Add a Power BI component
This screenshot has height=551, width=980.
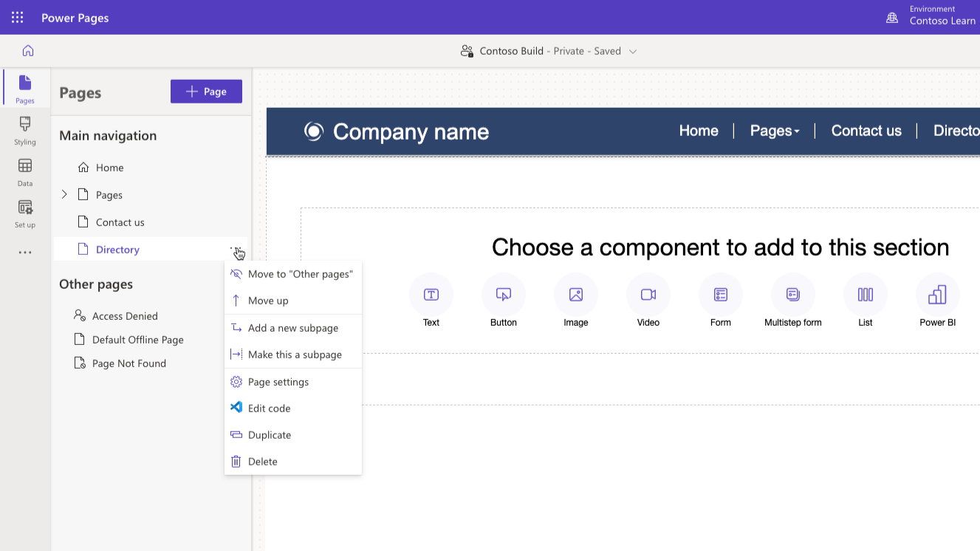[938, 301]
